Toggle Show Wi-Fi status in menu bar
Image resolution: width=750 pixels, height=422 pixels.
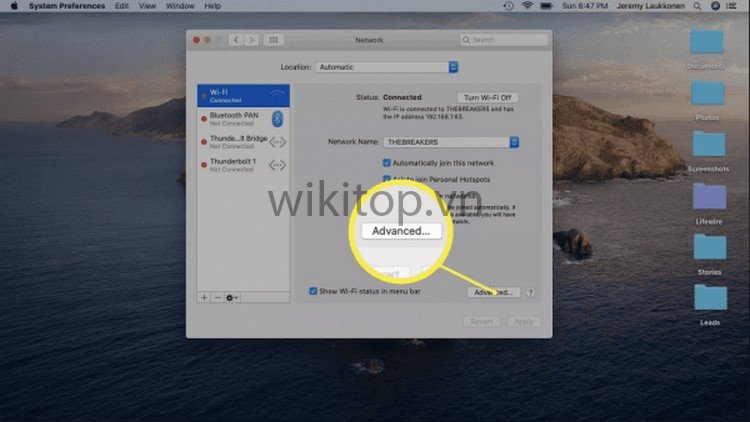[313, 292]
